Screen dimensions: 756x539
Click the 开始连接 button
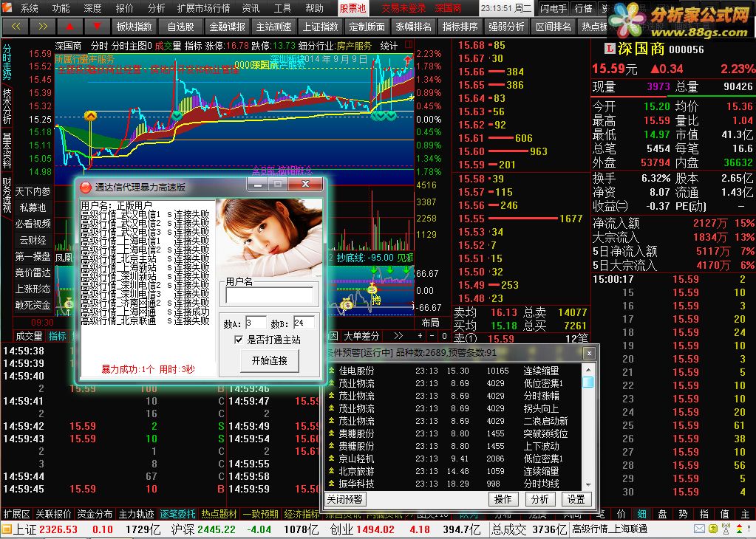pyautogui.click(x=270, y=360)
